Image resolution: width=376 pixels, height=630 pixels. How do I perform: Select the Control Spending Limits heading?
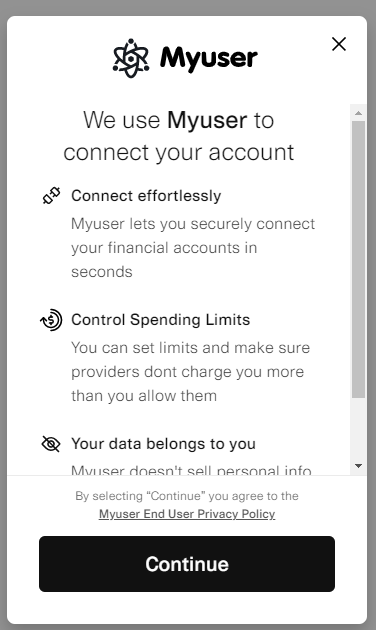161,320
